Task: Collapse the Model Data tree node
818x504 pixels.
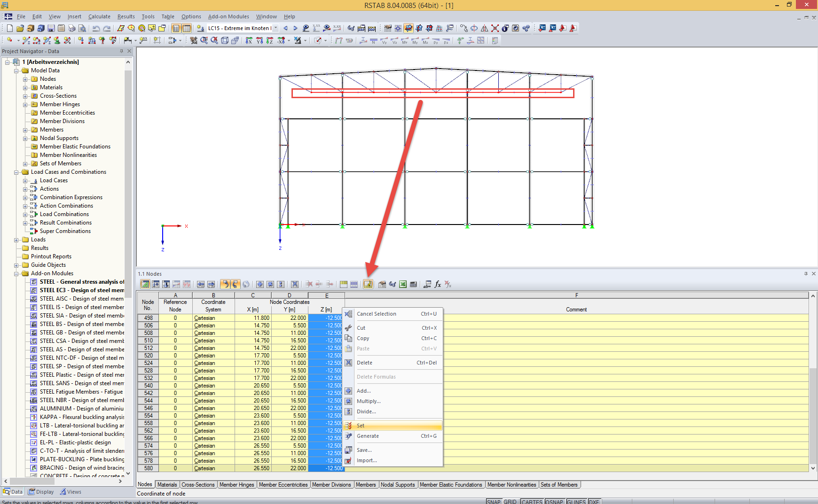Action: (x=16, y=70)
